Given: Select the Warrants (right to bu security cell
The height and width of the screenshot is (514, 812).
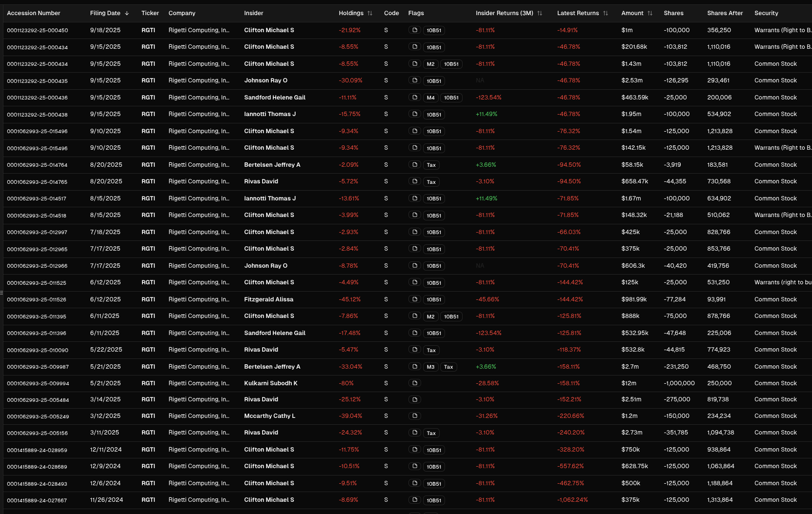Looking at the screenshot, I should coord(783,282).
